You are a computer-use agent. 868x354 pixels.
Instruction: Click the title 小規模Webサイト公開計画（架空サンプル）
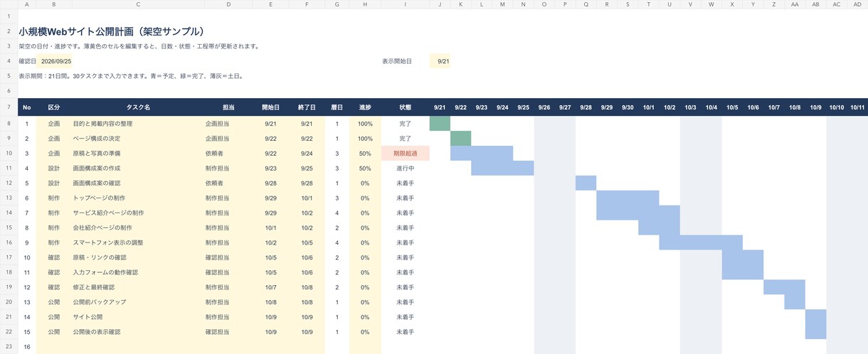[112, 31]
